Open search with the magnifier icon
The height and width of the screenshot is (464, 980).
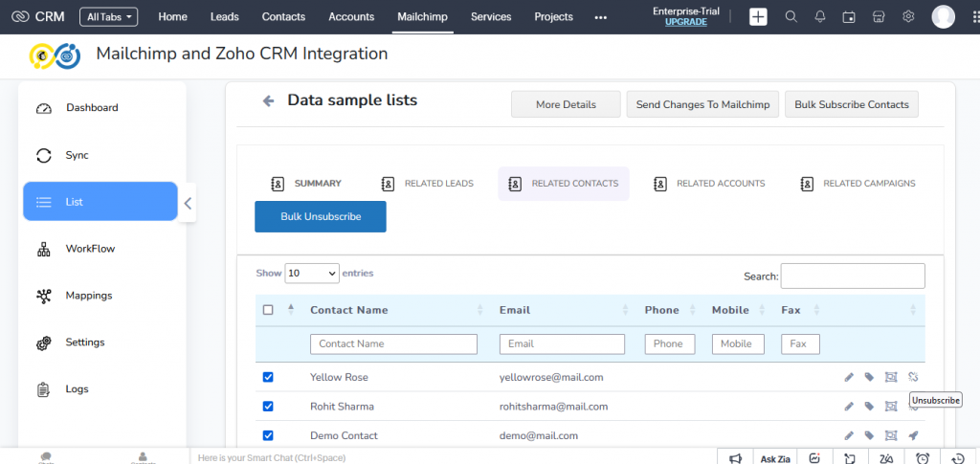tap(791, 17)
